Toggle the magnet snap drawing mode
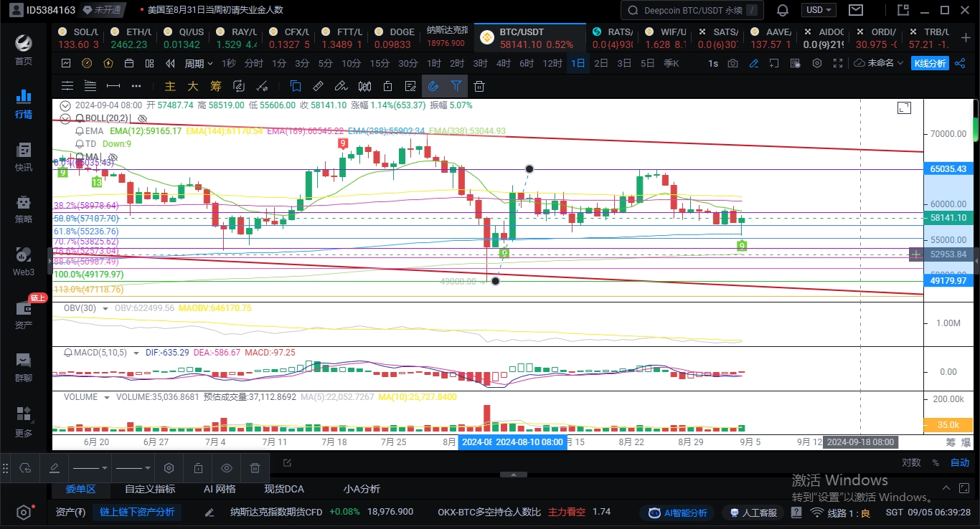The height and width of the screenshot is (529, 980). (433, 87)
